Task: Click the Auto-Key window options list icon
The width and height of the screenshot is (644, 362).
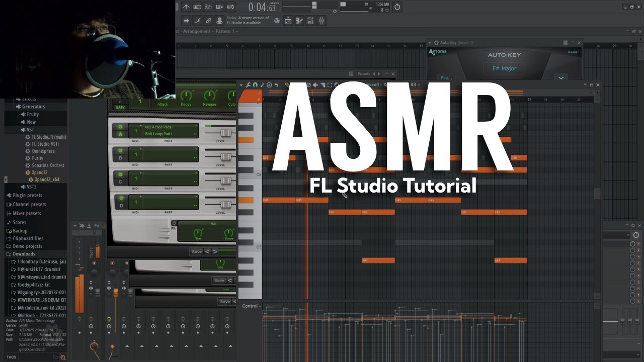Action: coord(566,43)
